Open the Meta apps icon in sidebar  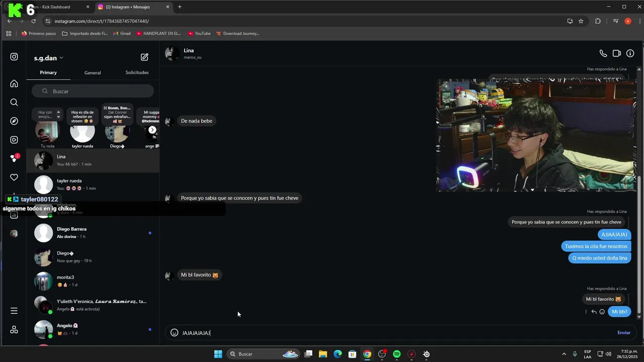14,330
